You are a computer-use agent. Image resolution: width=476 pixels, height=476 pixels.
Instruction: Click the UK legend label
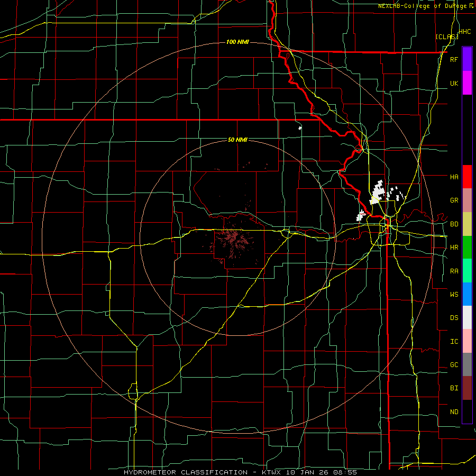(454, 83)
